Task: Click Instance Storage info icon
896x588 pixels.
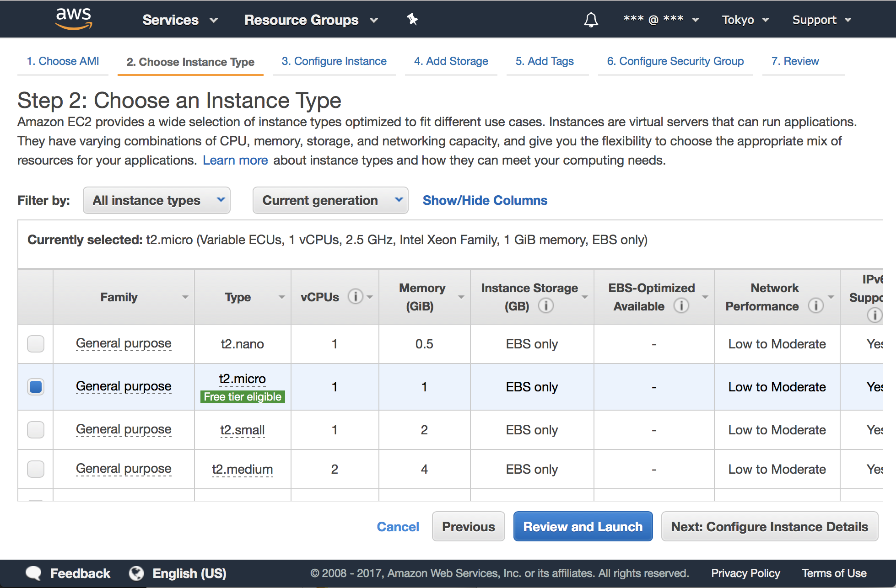Action: 545,305
